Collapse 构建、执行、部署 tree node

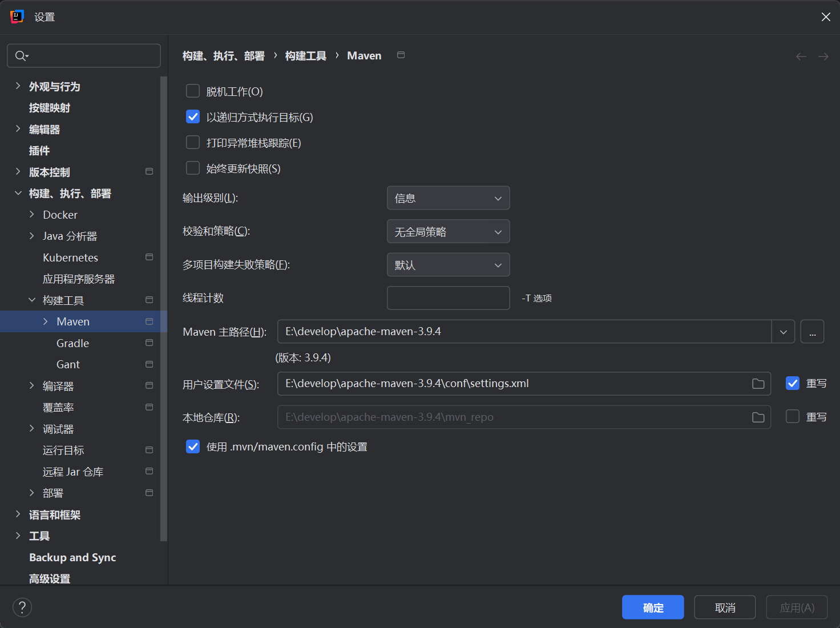[18, 193]
